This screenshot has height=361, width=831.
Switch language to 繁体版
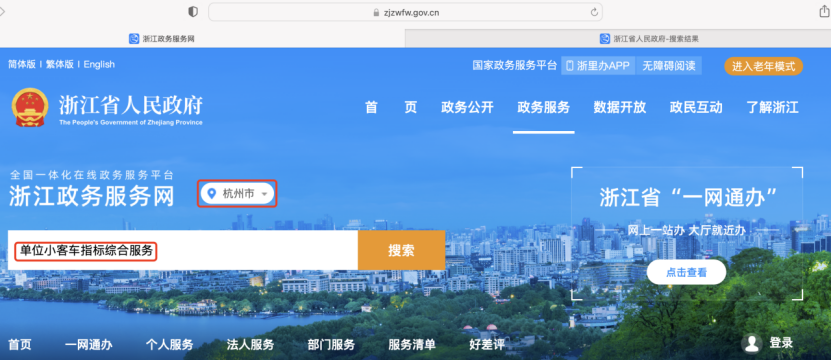59,64
